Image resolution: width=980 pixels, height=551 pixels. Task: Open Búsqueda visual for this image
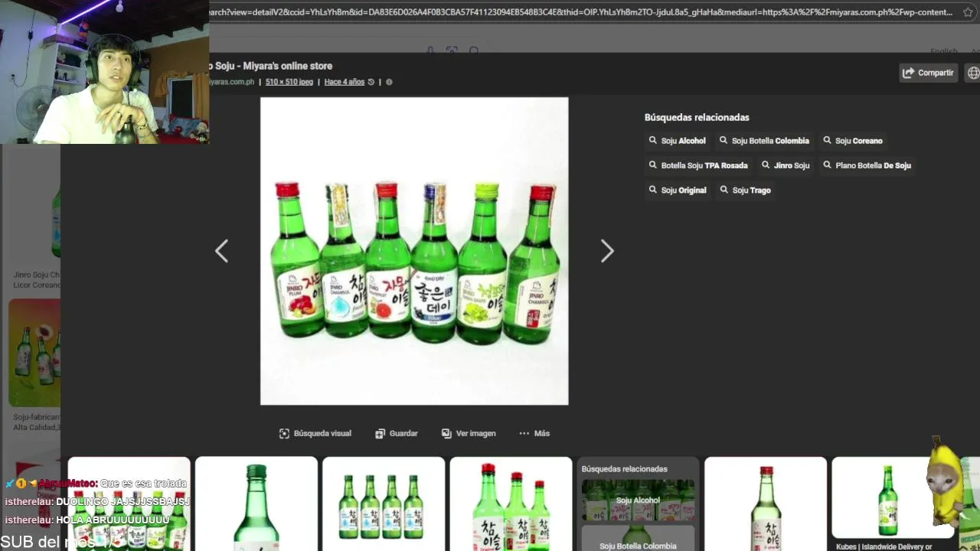pos(315,433)
